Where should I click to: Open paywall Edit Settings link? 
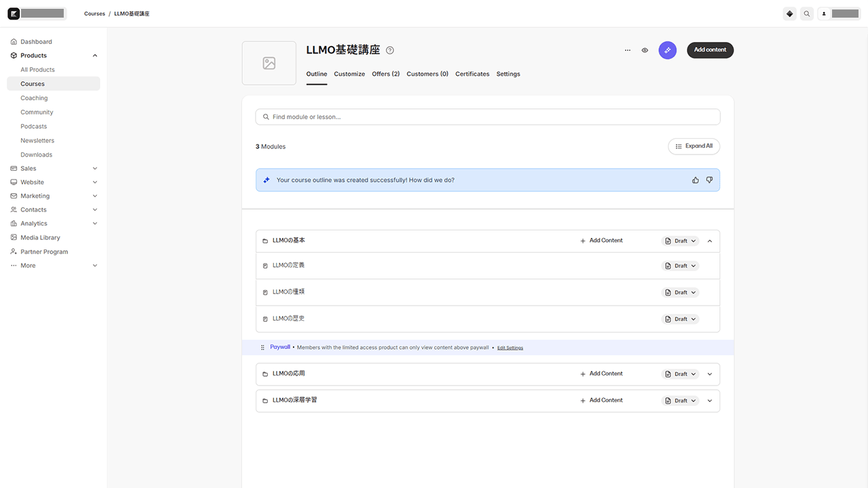[510, 348]
